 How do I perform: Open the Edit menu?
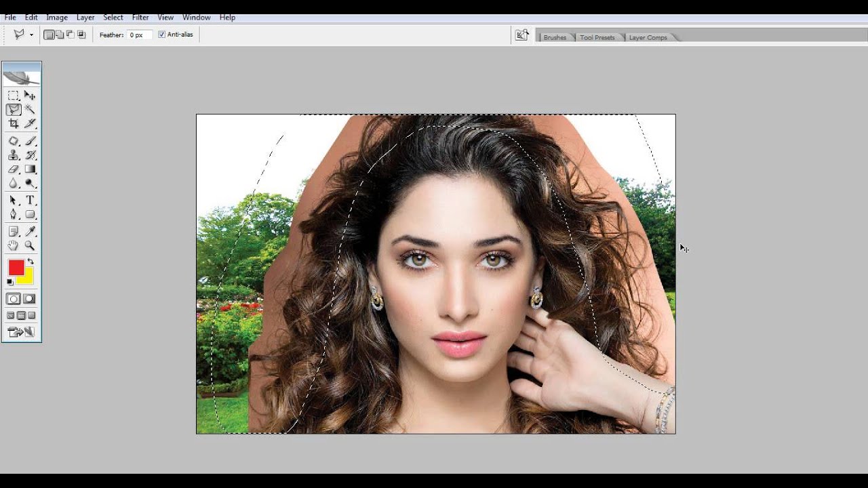[31, 18]
